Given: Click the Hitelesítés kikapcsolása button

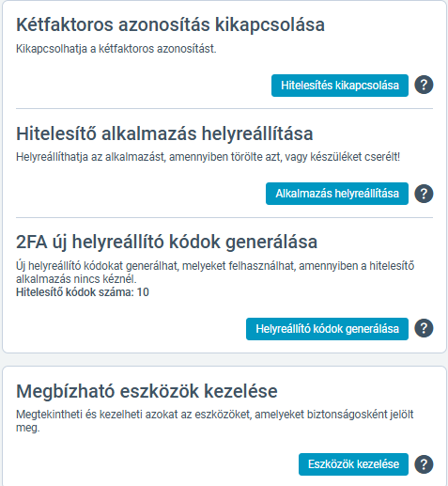Looking at the screenshot, I should (x=340, y=86).
